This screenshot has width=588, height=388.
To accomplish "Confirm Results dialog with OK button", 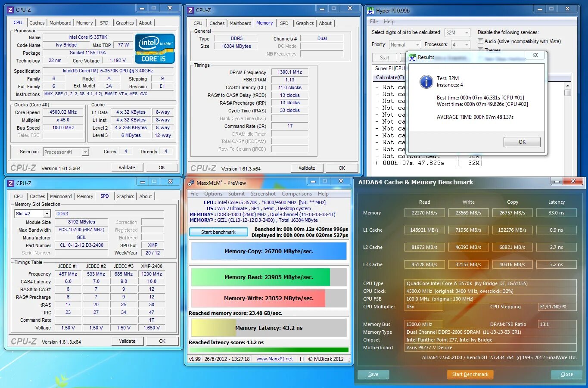I will [522, 142].
